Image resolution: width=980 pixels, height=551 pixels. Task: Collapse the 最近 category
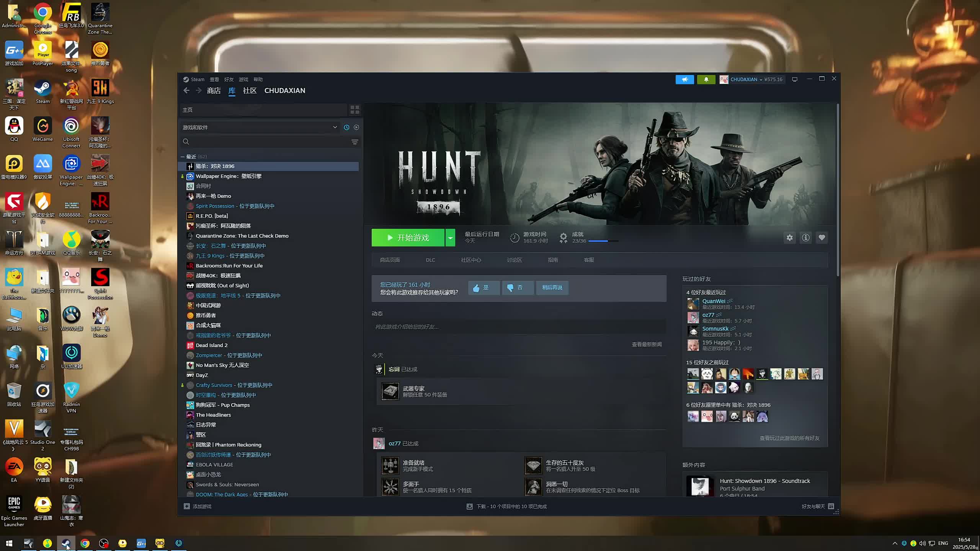pyautogui.click(x=183, y=157)
